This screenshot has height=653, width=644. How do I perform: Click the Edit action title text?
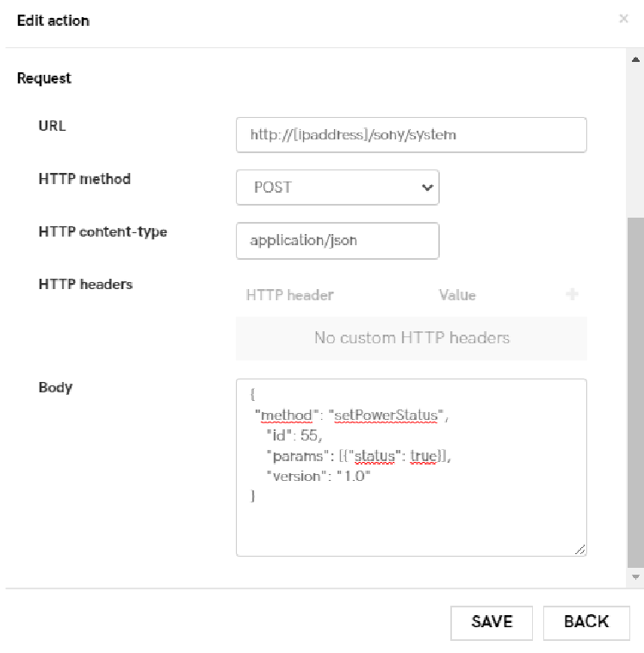(x=53, y=20)
